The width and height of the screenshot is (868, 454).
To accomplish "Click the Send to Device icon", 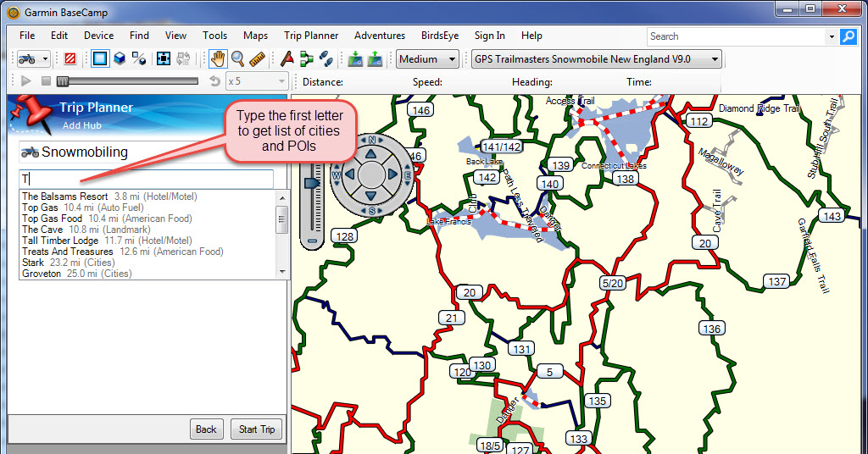I will (355, 58).
